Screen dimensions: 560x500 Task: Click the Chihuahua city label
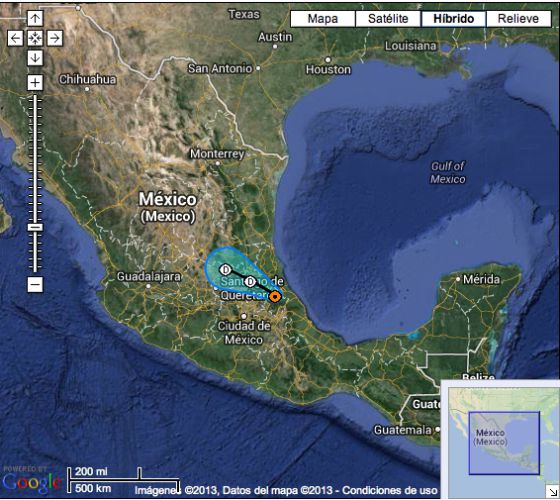point(88,79)
